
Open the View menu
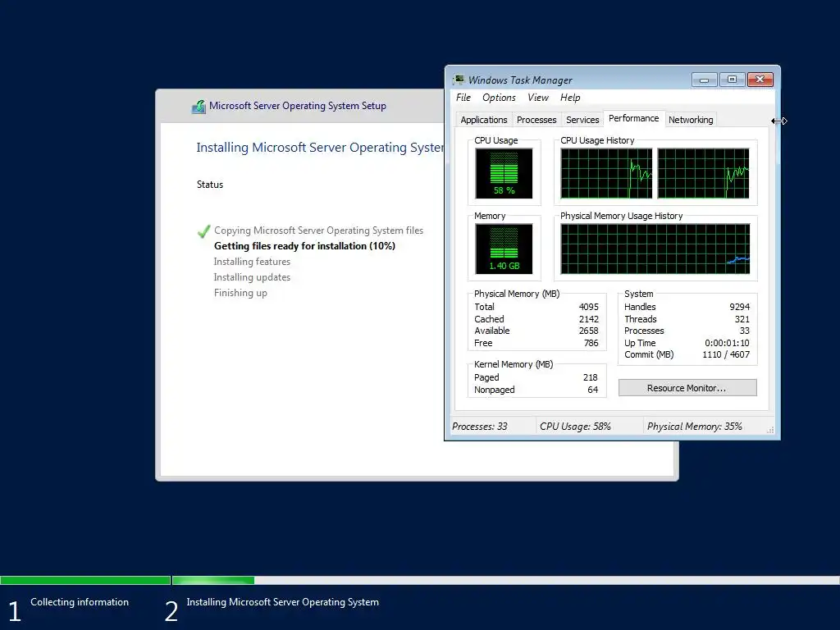point(538,98)
